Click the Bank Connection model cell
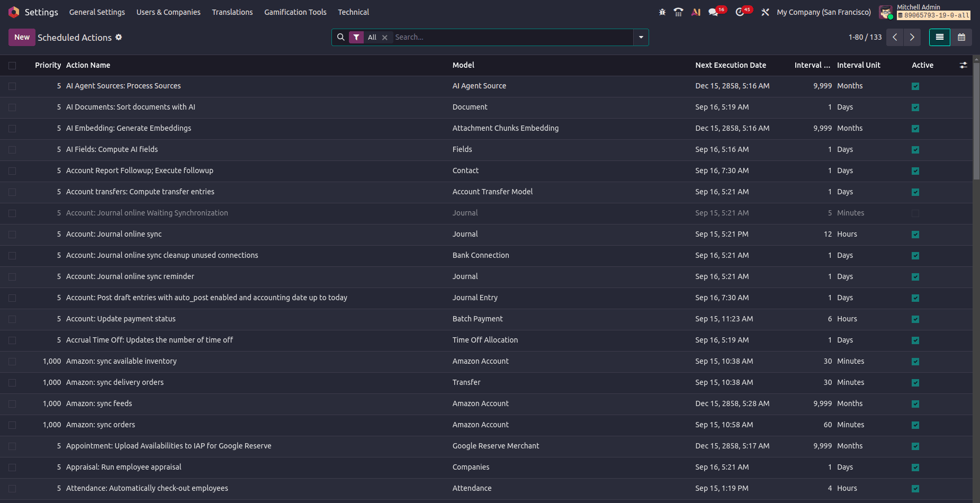Viewport: 980px width, 503px height. click(481, 255)
